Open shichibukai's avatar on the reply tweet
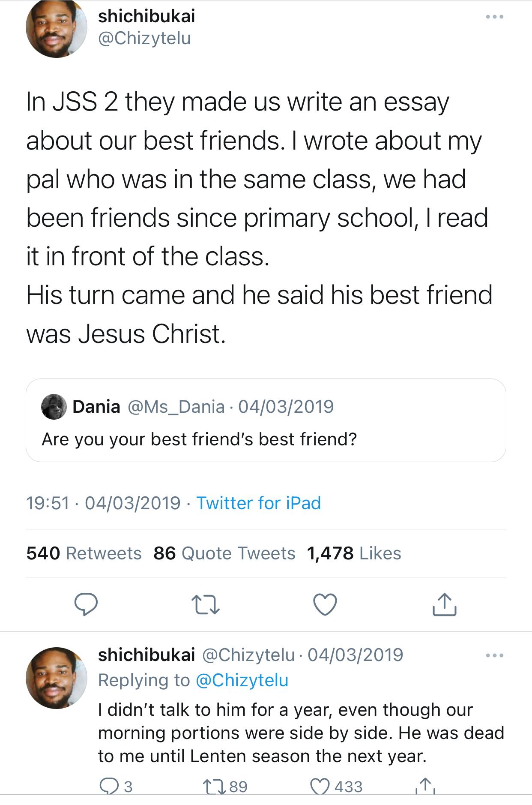 pos(56,677)
